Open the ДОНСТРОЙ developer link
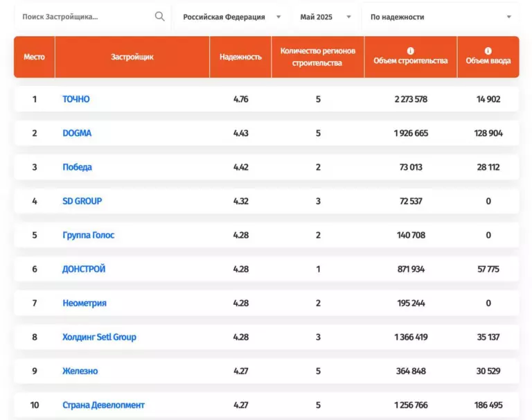 84,269
